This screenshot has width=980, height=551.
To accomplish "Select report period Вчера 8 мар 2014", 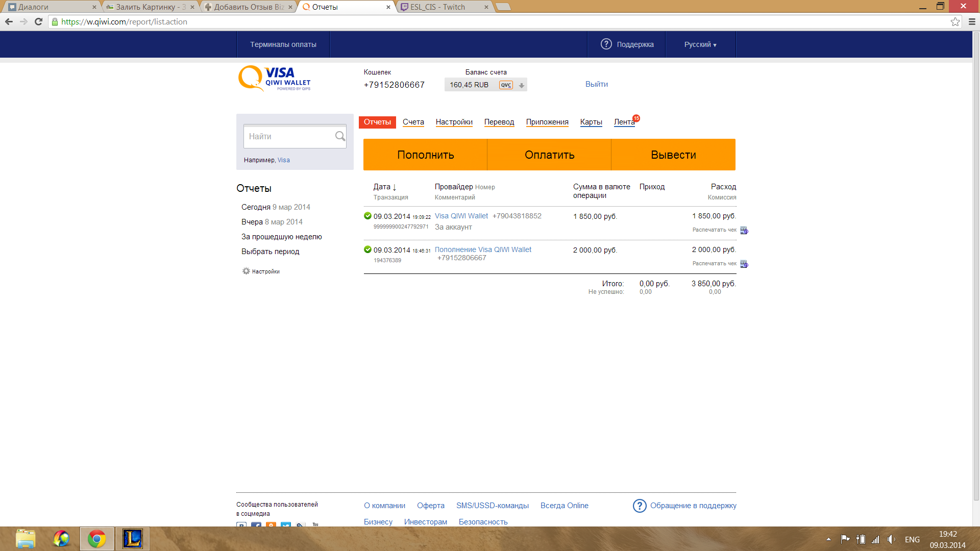I will [272, 222].
